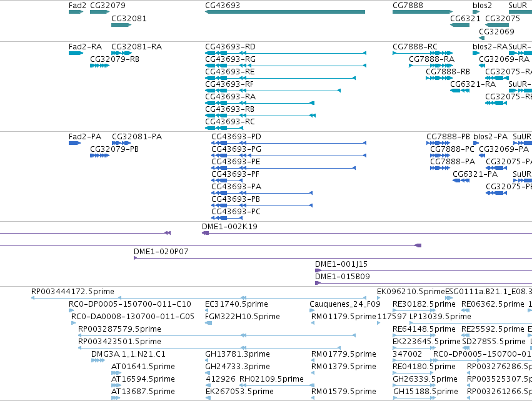
Task: Select transcript CG6321-RA
Action: [473, 84]
